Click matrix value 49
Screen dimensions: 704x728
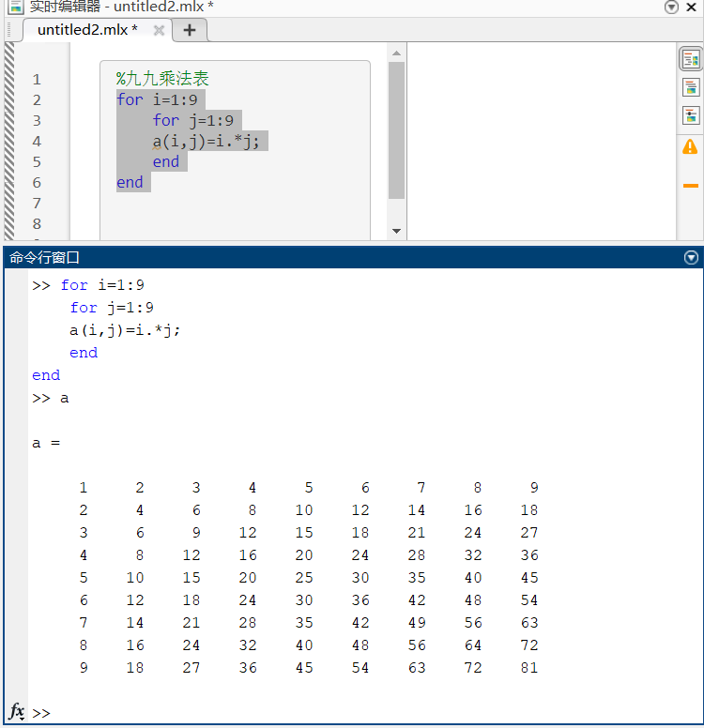(417, 623)
